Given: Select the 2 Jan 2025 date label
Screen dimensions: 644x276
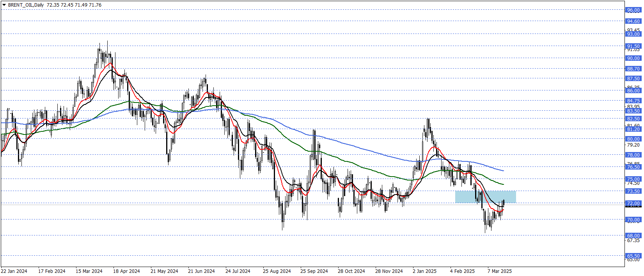Looking at the screenshot, I should [425, 271].
